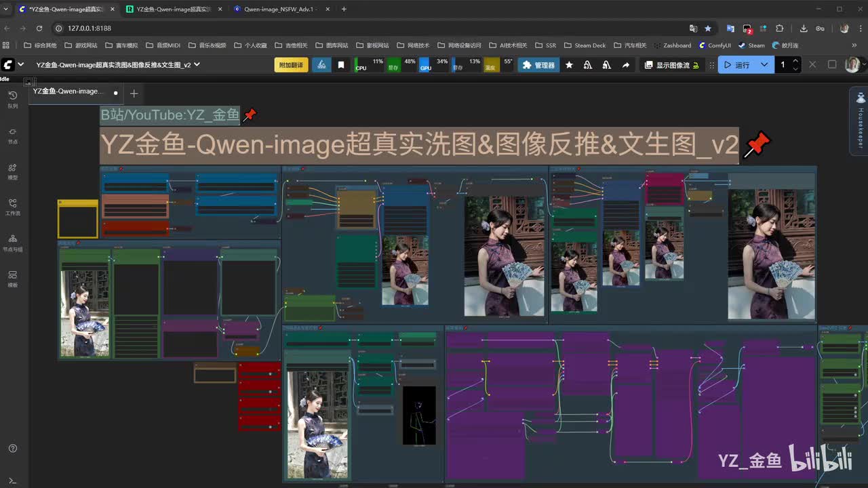Image resolution: width=868 pixels, height=488 pixels.
Task: Click the 运行 (Run) button
Action: 737,65
